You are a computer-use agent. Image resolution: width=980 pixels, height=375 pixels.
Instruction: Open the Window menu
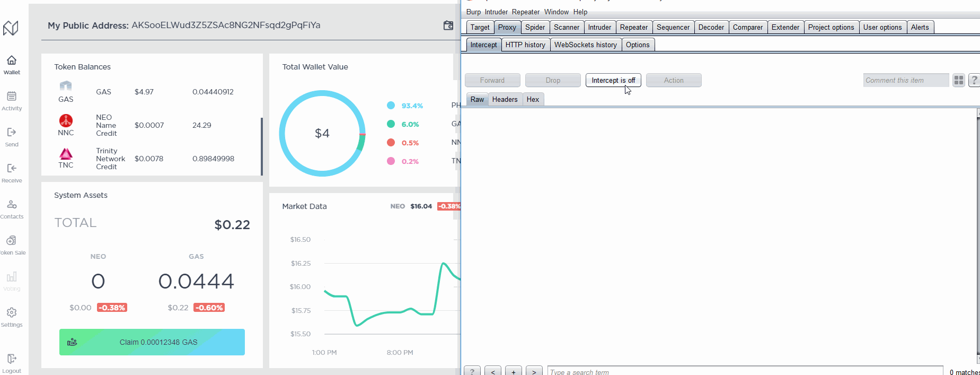tap(556, 12)
